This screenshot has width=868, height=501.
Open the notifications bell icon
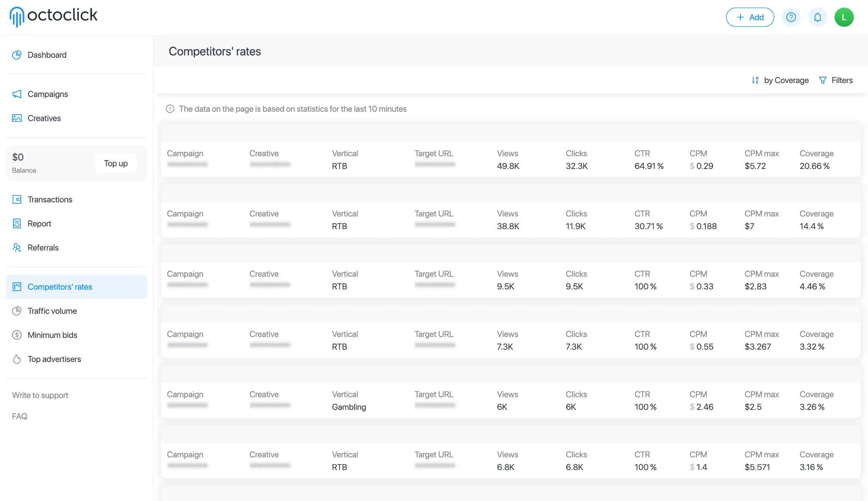click(818, 17)
